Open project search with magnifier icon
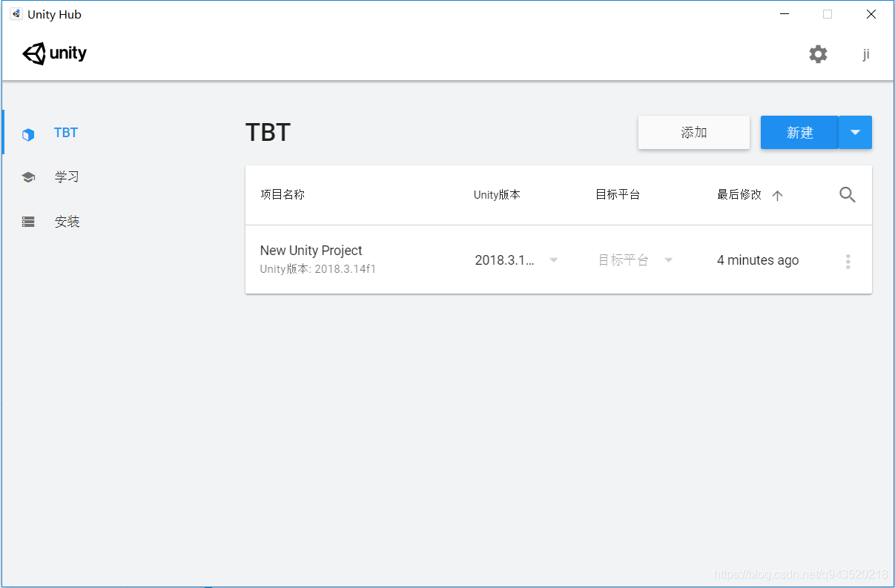Viewport: 895px width, 588px height. (848, 195)
